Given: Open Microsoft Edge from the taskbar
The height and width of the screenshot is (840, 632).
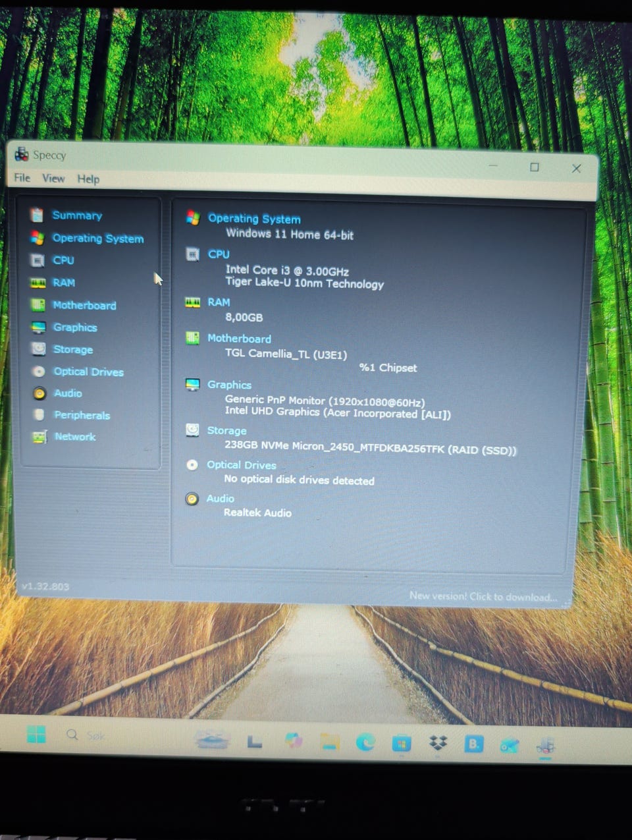Looking at the screenshot, I should pyautogui.click(x=365, y=742).
